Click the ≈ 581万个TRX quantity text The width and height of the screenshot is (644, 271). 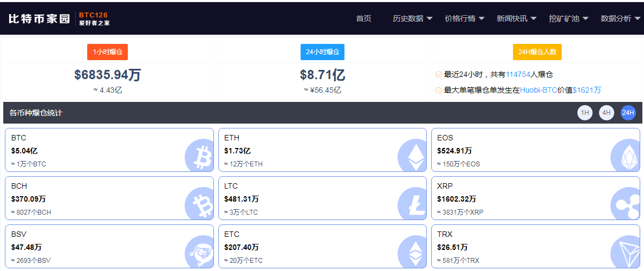pos(458,260)
